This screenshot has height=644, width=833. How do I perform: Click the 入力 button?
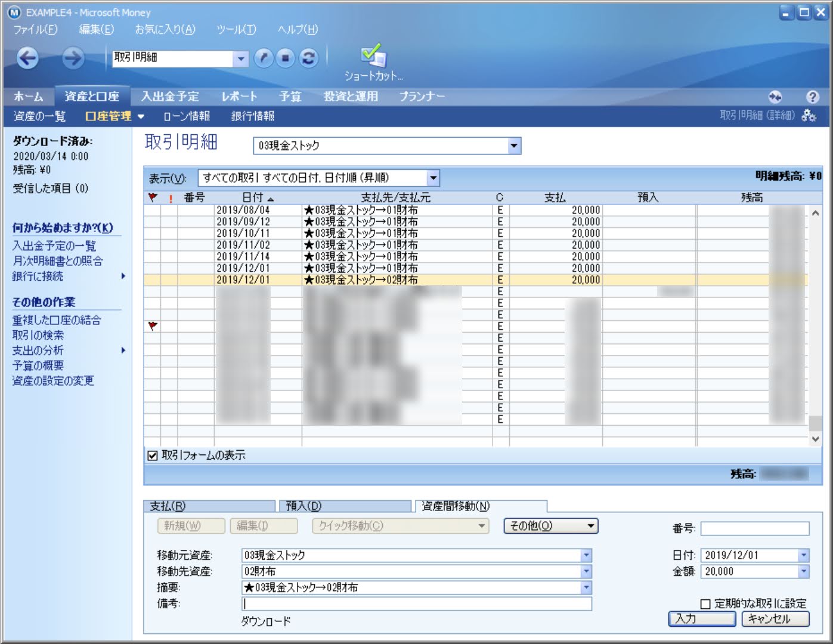click(x=702, y=619)
